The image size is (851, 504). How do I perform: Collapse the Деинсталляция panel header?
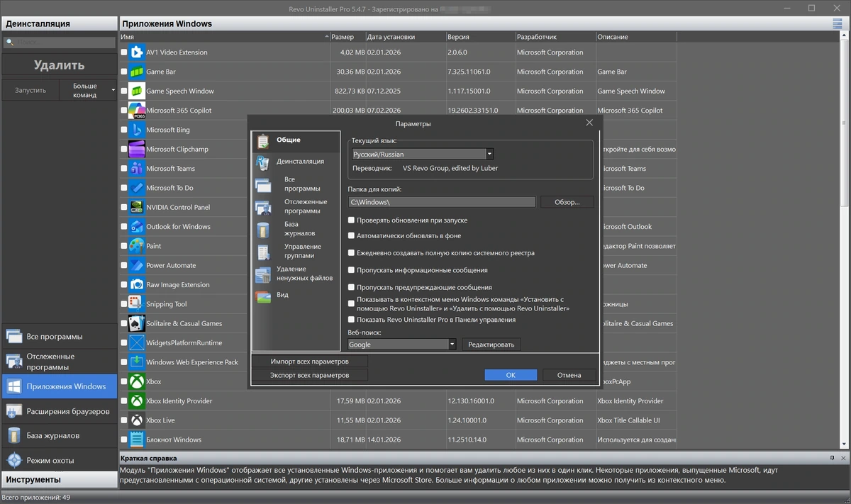59,23
